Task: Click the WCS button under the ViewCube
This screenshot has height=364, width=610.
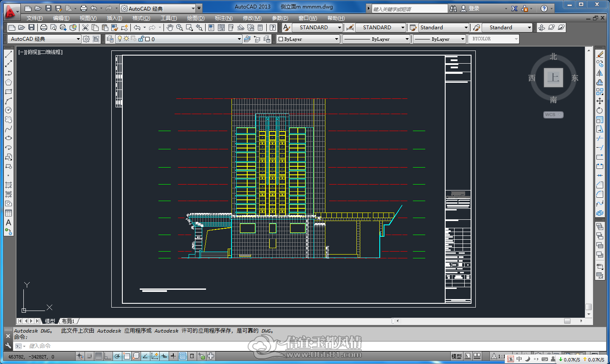Action: [x=554, y=115]
